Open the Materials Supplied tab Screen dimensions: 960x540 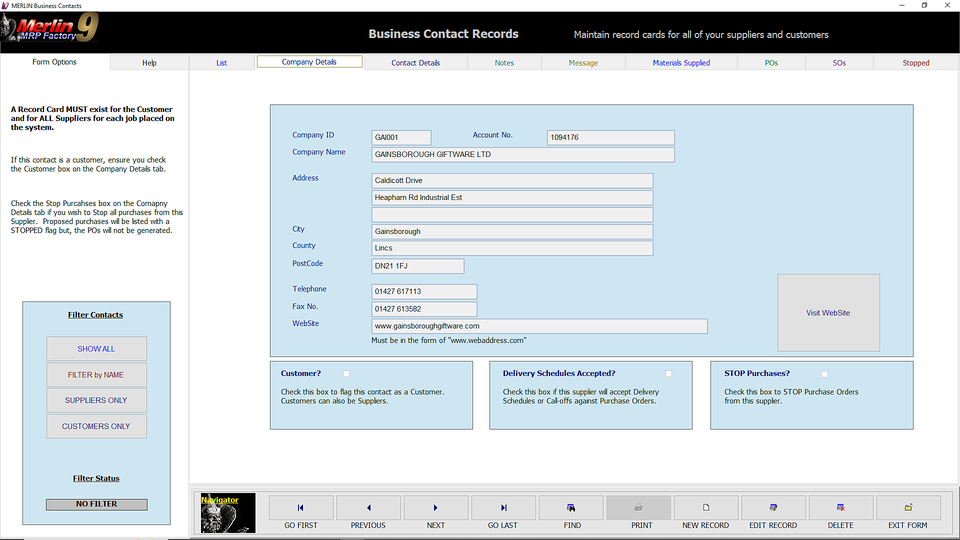[681, 63]
